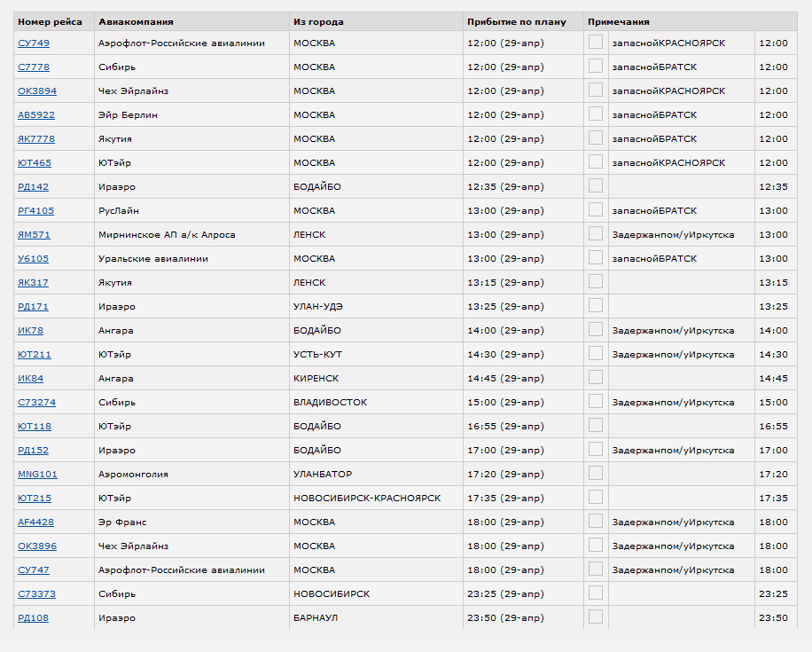Select flight link ЮТ211
The image size is (812, 652).
[35, 355]
